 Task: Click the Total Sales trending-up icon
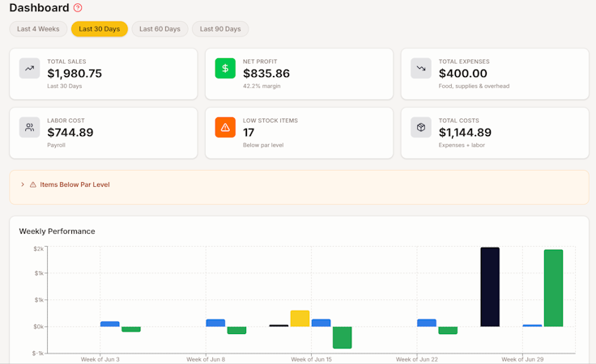[x=30, y=68]
